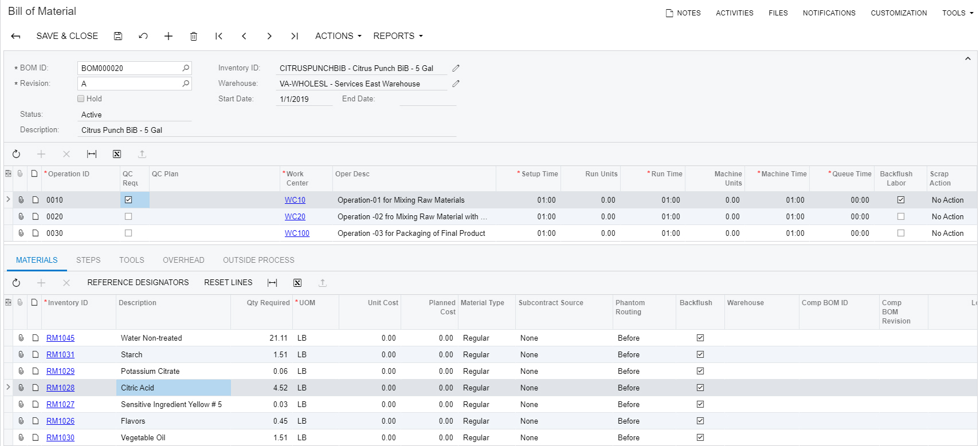Refresh the materials grid
The width and height of the screenshot is (980, 446).
point(16,283)
